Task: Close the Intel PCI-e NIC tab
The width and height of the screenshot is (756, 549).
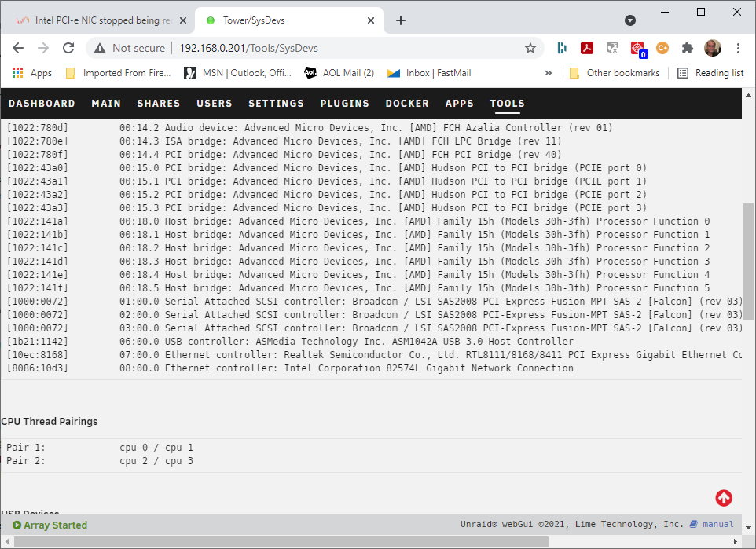Action: (x=183, y=20)
